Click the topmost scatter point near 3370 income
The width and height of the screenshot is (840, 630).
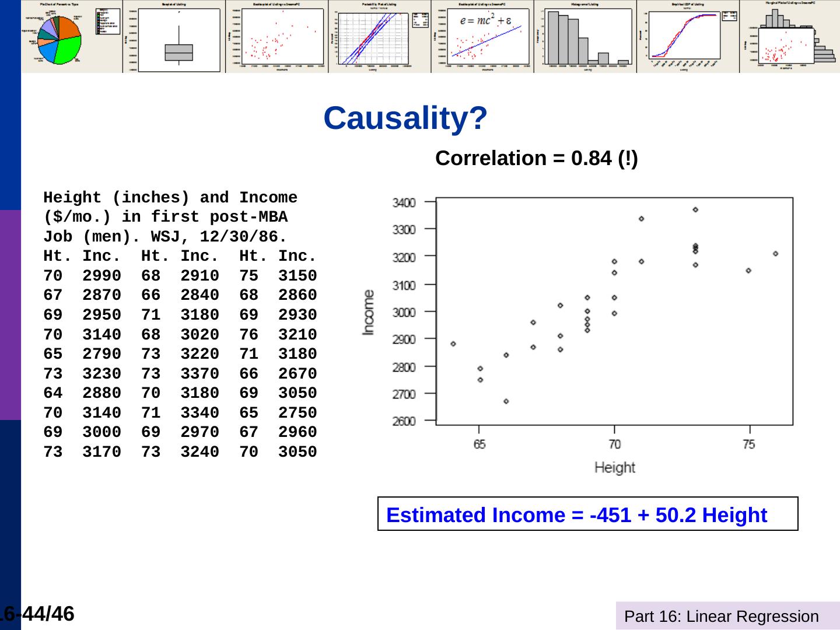point(695,209)
